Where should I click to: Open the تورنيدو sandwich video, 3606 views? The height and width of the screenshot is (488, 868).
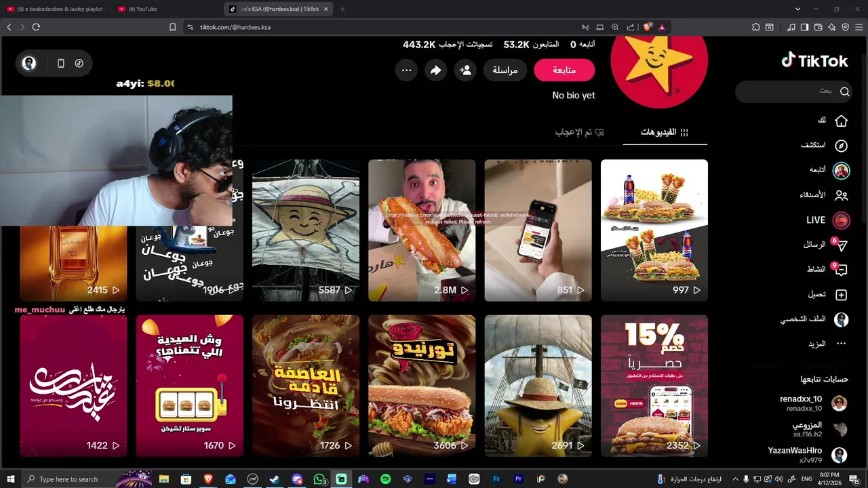click(422, 386)
